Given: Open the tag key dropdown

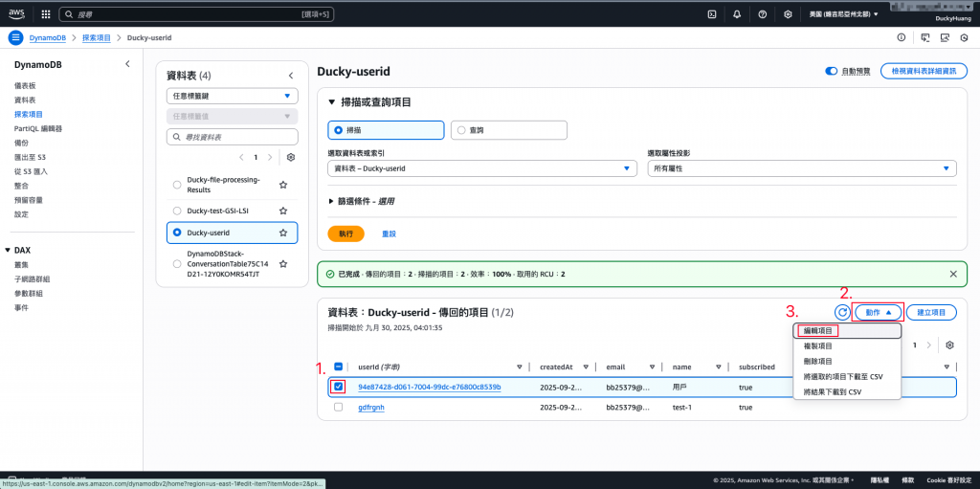Looking at the screenshot, I should point(232,97).
